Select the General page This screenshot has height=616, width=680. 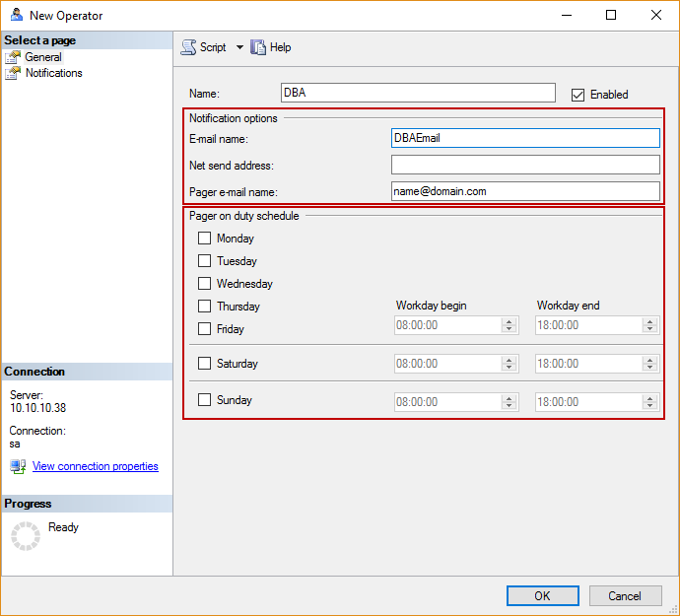[x=43, y=57]
